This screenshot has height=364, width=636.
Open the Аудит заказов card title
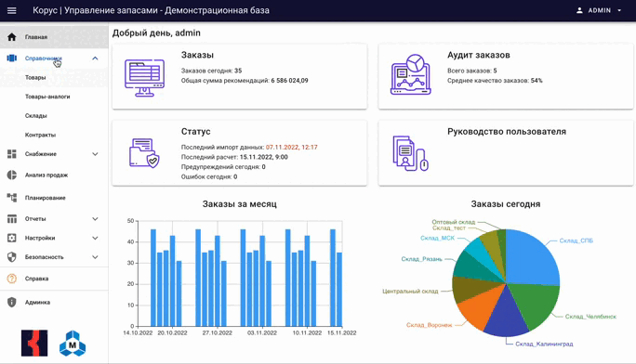[x=479, y=55]
